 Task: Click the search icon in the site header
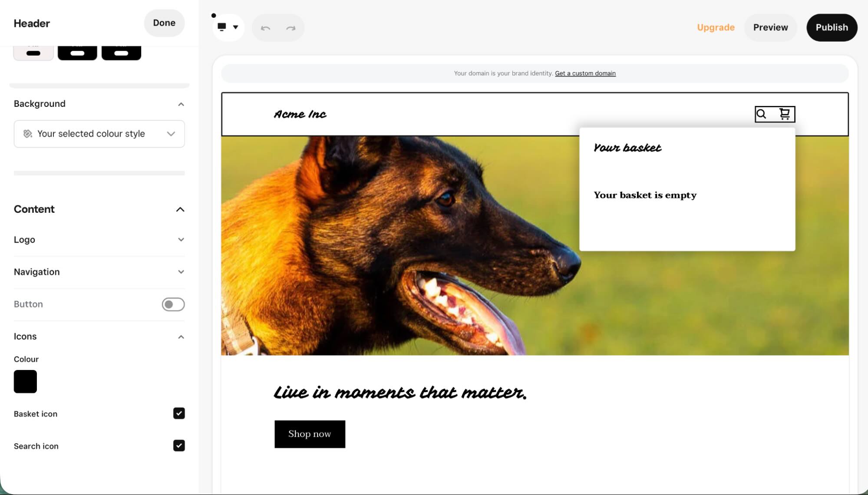pos(761,114)
